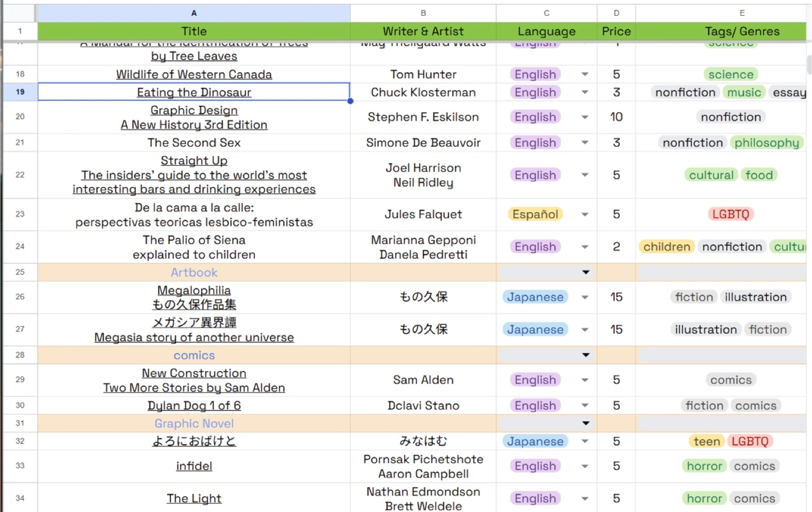Select row 28 header

[20, 355]
